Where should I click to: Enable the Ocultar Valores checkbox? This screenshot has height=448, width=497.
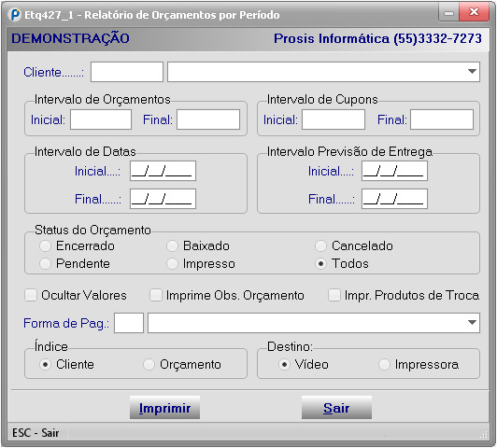pos(31,295)
